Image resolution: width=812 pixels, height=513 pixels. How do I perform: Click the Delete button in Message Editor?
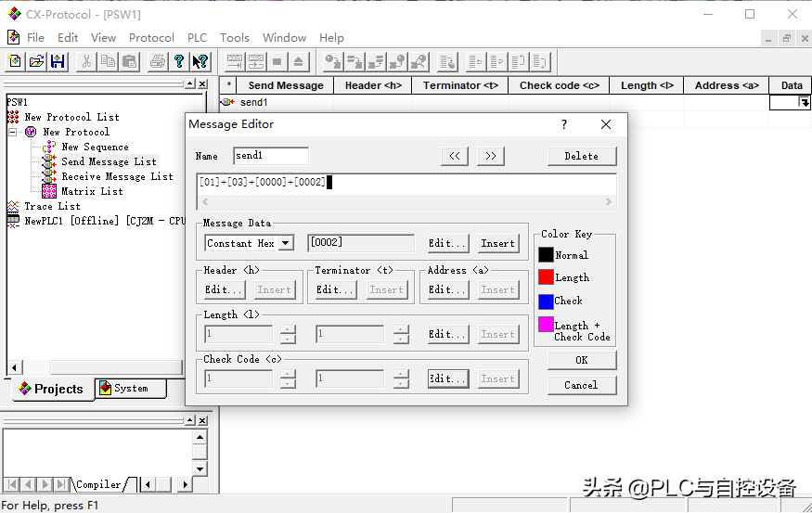pyautogui.click(x=581, y=156)
